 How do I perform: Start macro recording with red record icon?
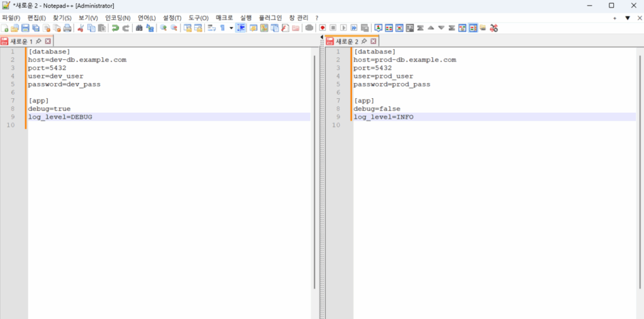[x=322, y=28]
